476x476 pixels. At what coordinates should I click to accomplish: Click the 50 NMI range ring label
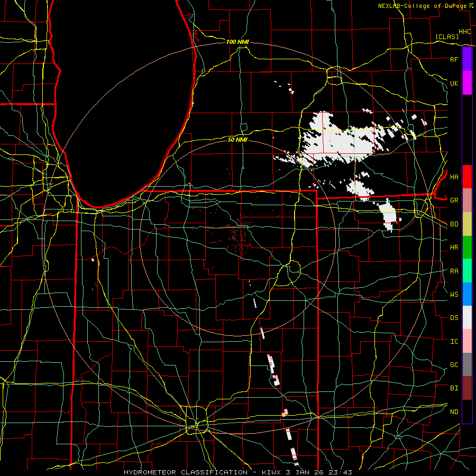237,140
